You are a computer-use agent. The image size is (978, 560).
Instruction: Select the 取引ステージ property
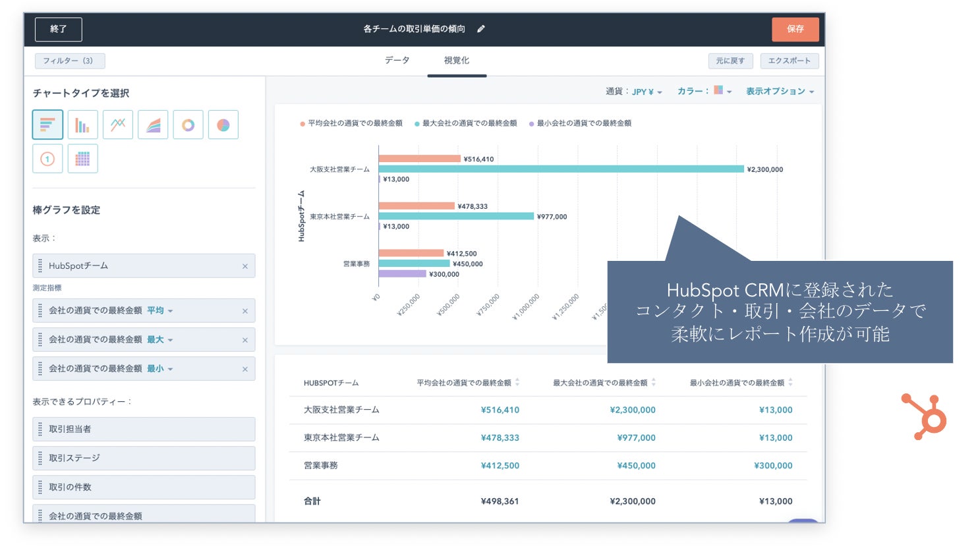click(x=144, y=458)
